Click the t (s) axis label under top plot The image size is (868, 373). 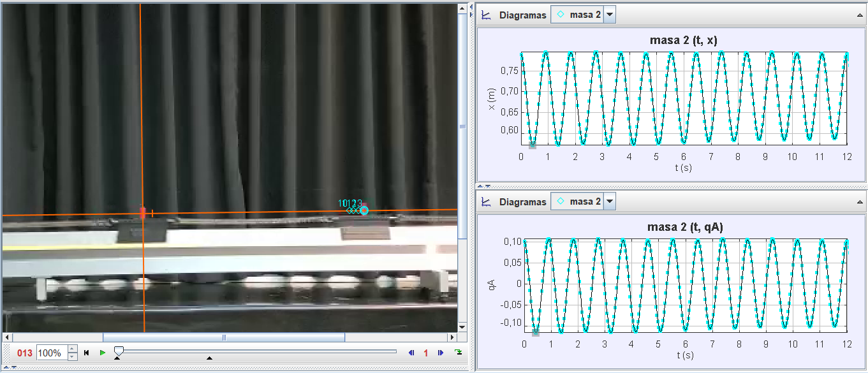pos(683,168)
